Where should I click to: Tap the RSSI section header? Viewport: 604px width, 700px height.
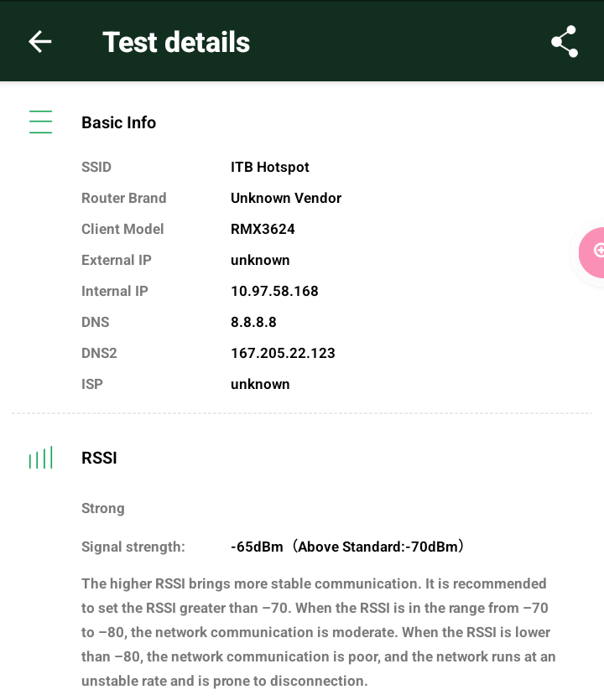pyautogui.click(x=99, y=458)
